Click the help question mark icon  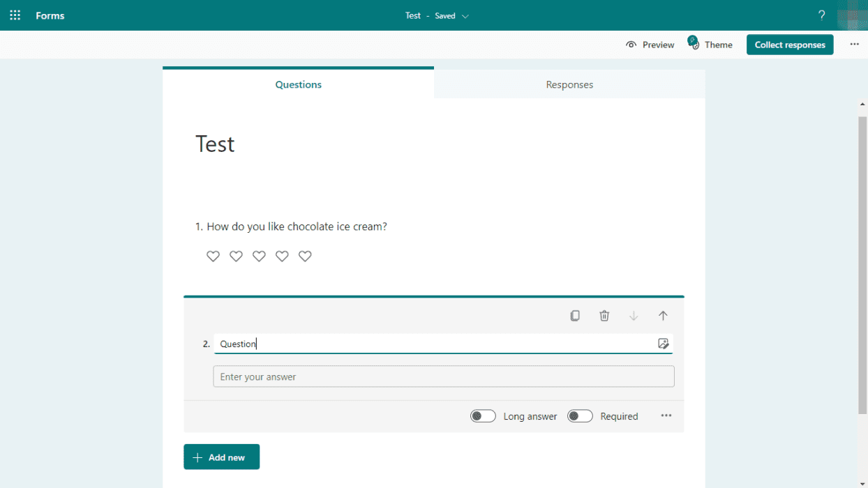click(x=821, y=15)
